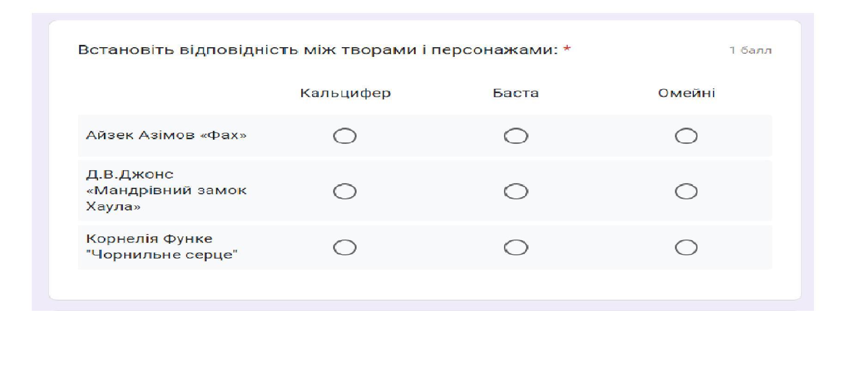Select Кальцифер for Айзек Азімов «Фах»
The image size is (868, 370).
[x=345, y=136]
